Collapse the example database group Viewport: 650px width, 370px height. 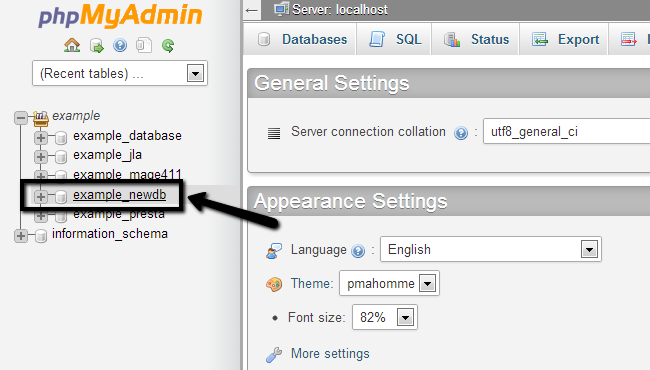coord(20,117)
